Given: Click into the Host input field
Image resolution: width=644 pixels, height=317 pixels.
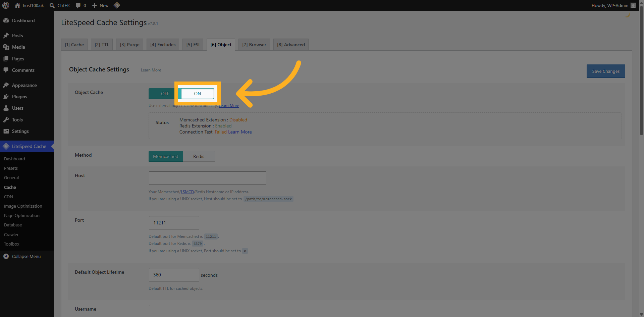Looking at the screenshot, I should point(208,178).
